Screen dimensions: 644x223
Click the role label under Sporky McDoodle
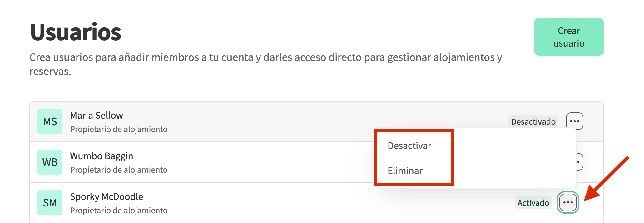coord(119,211)
